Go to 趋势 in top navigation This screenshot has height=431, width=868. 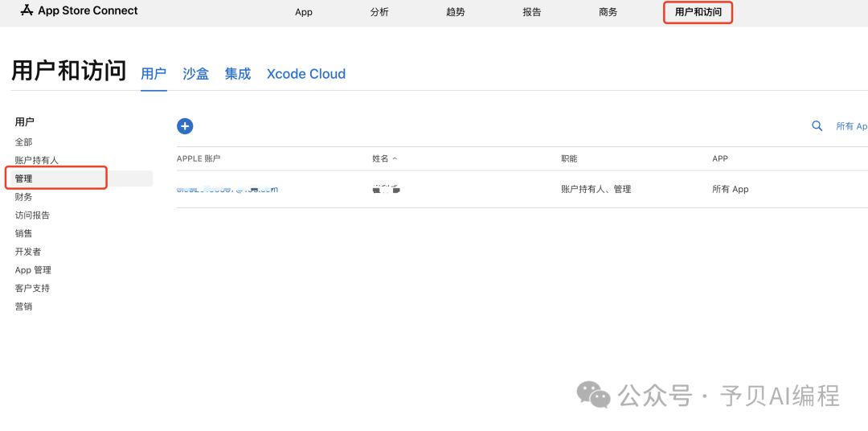[x=455, y=13]
